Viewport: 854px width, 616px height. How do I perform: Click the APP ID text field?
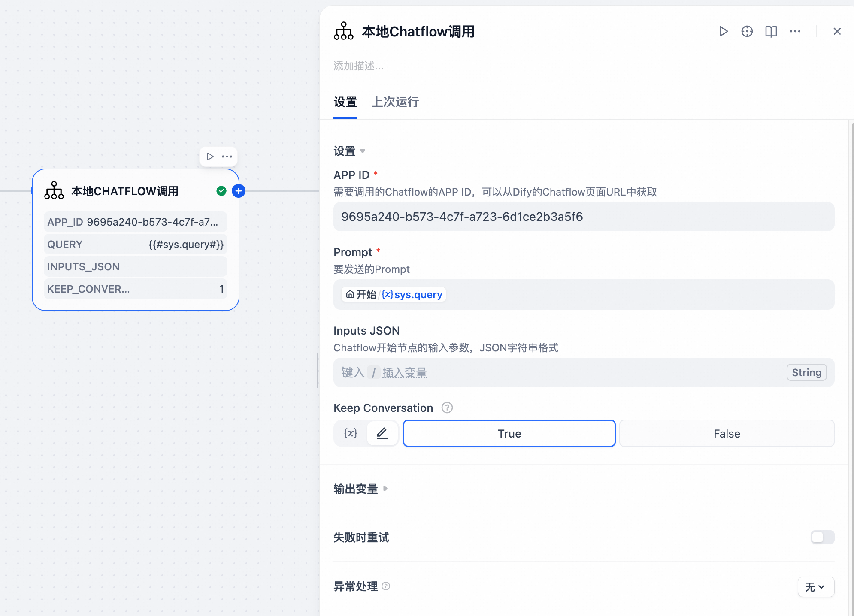coord(584,217)
